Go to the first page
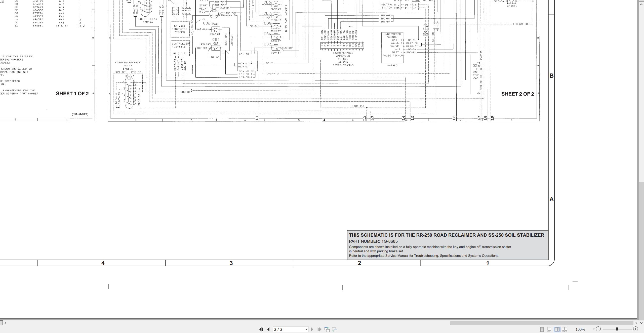 coord(261,329)
